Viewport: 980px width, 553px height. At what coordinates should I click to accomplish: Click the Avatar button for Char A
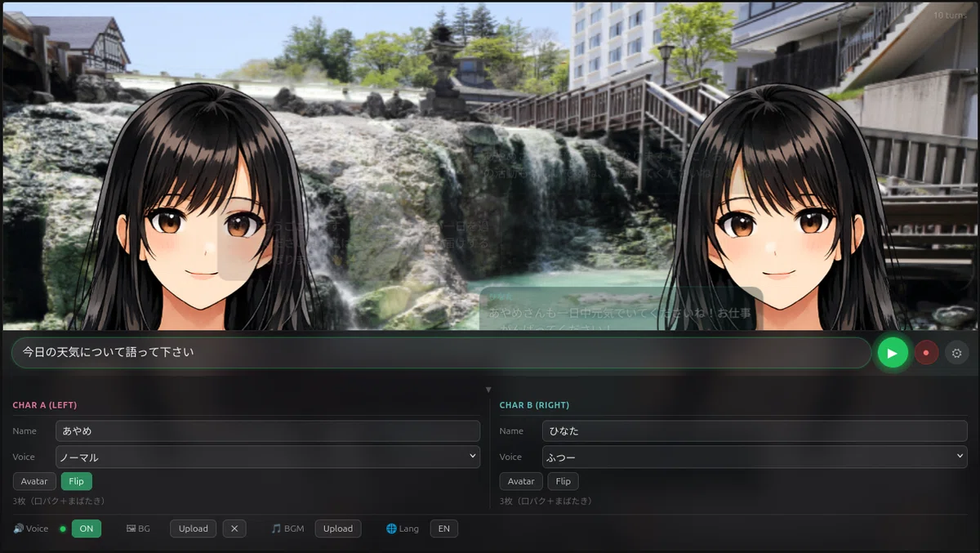pyautogui.click(x=34, y=481)
